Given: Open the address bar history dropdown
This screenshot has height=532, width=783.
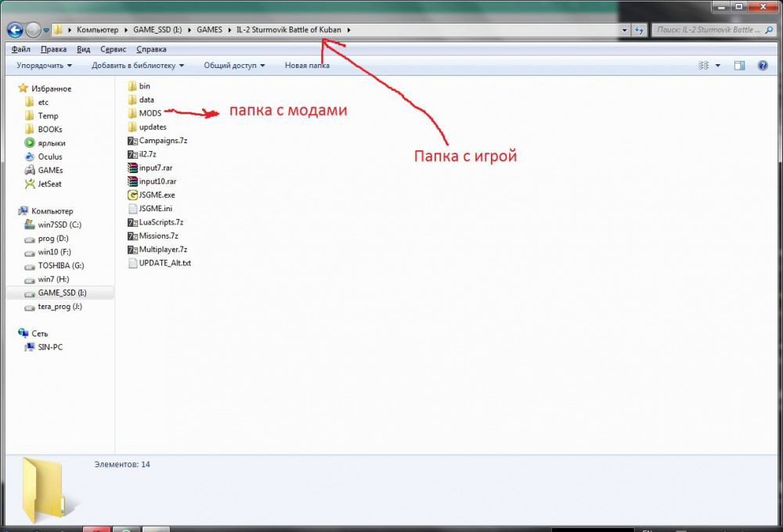Looking at the screenshot, I should coord(624,30).
